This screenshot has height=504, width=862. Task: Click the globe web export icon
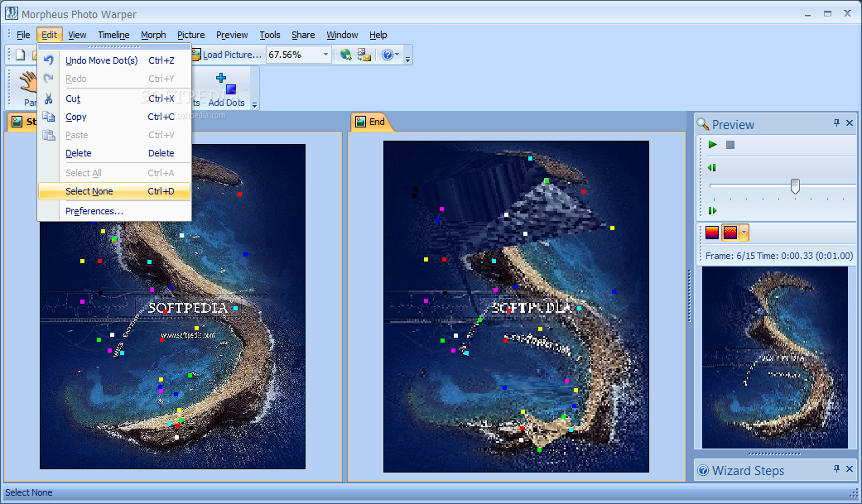[x=346, y=55]
